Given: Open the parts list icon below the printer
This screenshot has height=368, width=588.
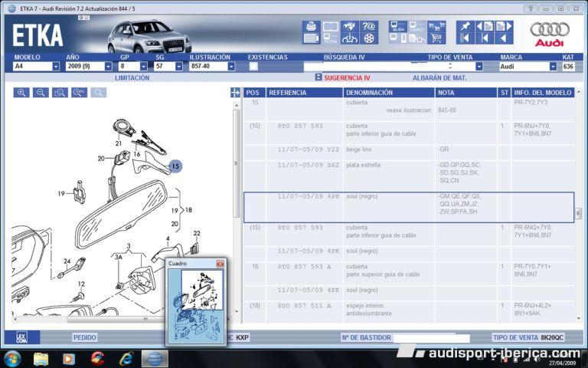Looking at the screenshot, I should pos(312,38).
